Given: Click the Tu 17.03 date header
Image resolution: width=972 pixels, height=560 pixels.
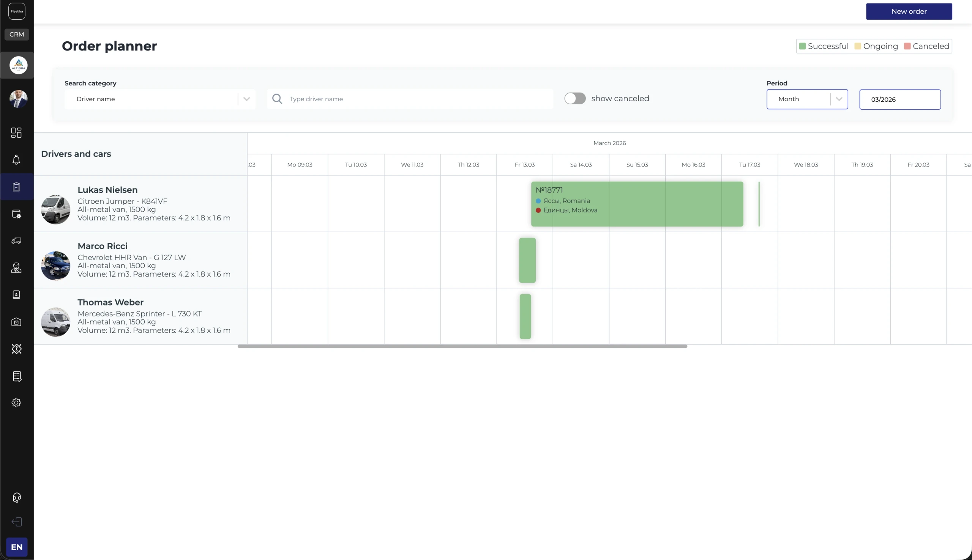Looking at the screenshot, I should tap(750, 165).
